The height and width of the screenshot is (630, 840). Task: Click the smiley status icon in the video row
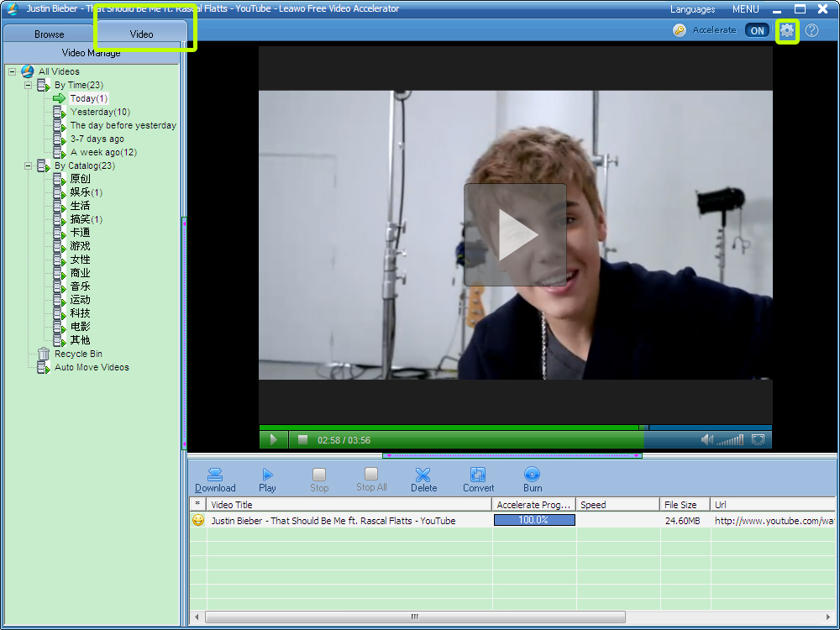198,520
